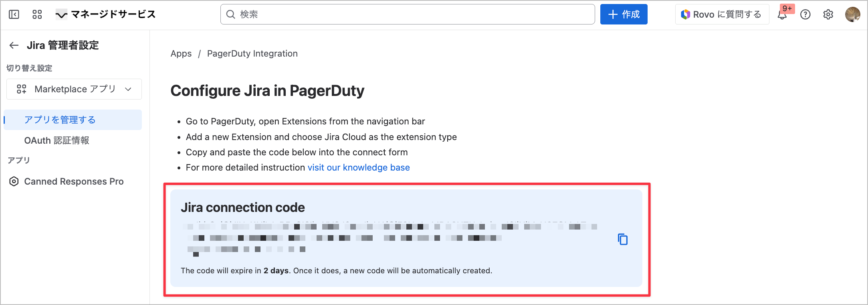This screenshot has width=868, height=305.
Task: Open the help question mark icon
Action: pyautogui.click(x=805, y=14)
